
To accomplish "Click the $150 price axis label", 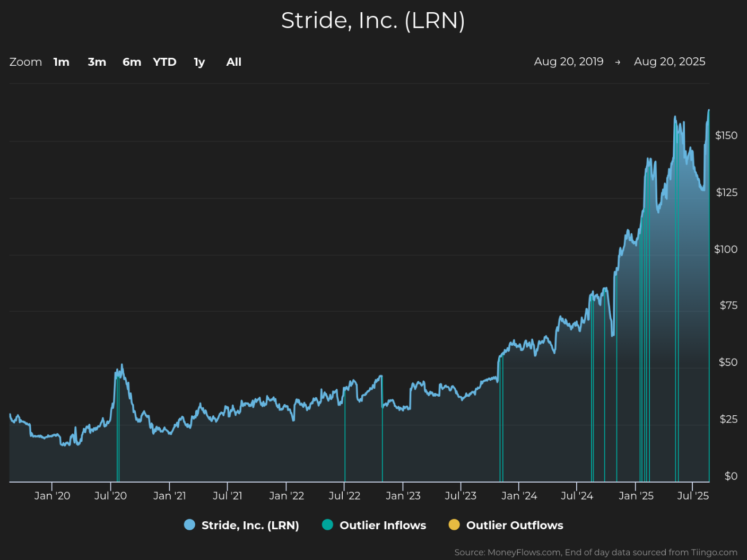I will tap(726, 135).
